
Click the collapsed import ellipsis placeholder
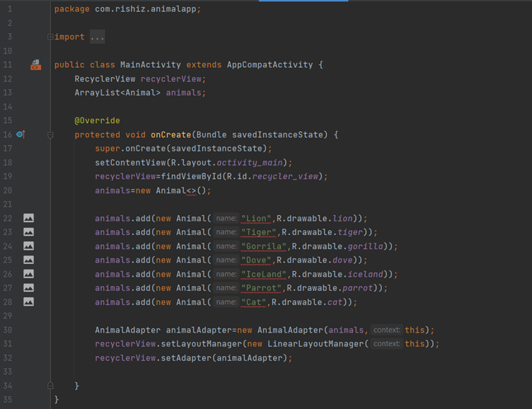[x=97, y=37]
